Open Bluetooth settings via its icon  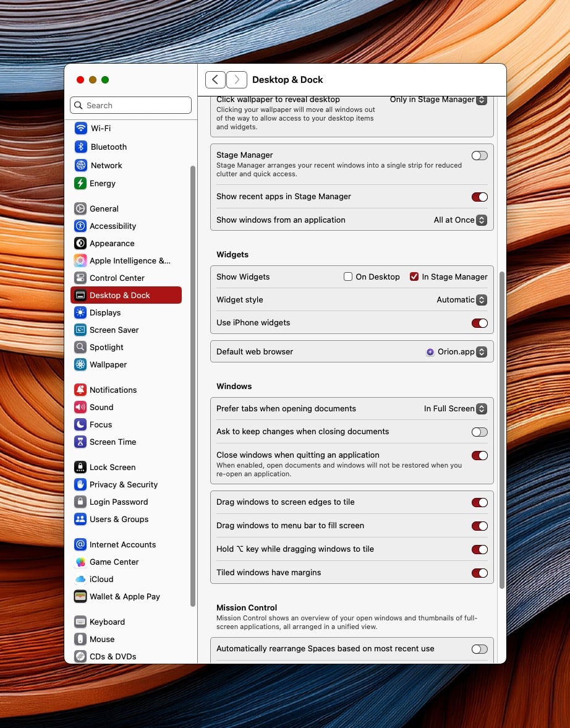pos(80,147)
